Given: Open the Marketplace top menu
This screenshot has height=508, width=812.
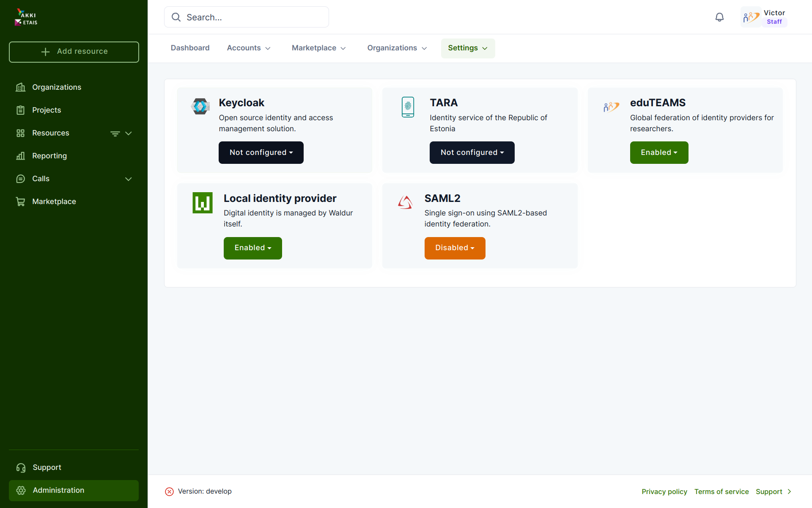Looking at the screenshot, I should pos(319,48).
